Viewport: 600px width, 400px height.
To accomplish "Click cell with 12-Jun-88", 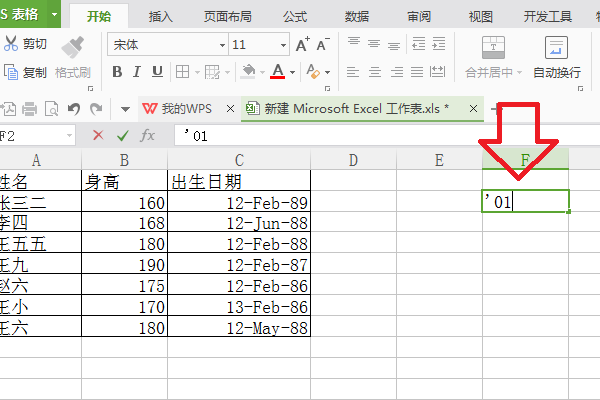I will click(x=239, y=223).
